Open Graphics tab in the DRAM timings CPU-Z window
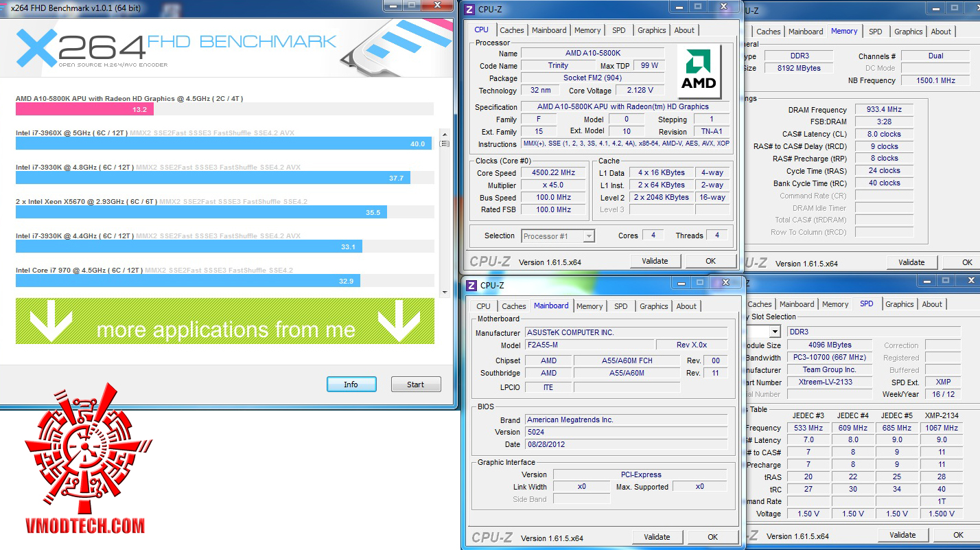Viewport: 980px width, 550px height. [909, 32]
